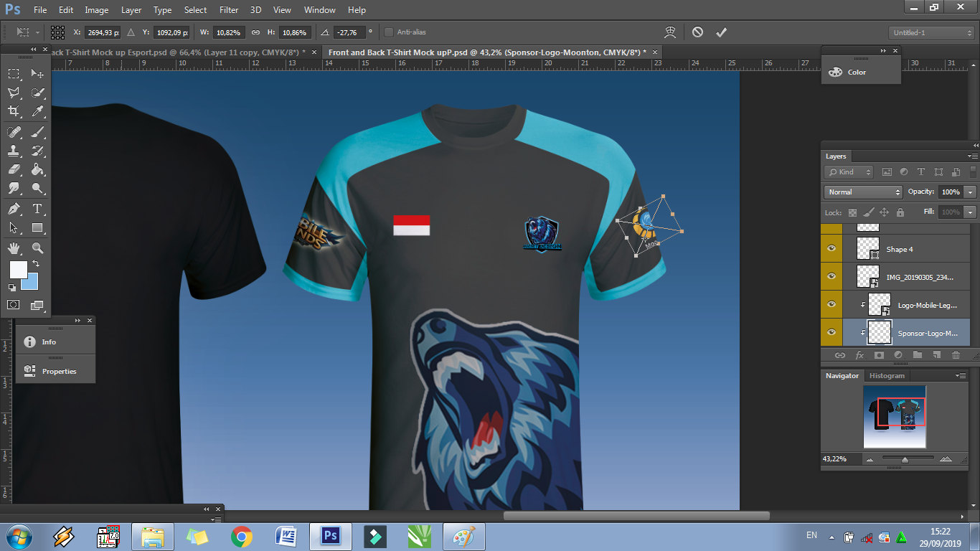The height and width of the screenshot is (551, 980).
Task: Select the Paint Bucket tool
Action: (38, 169)
